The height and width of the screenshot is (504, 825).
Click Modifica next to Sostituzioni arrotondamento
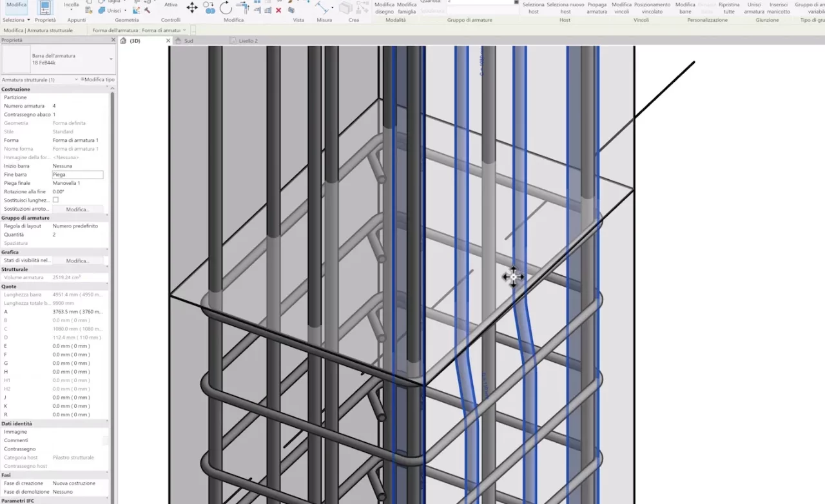(x=78, y=209)
